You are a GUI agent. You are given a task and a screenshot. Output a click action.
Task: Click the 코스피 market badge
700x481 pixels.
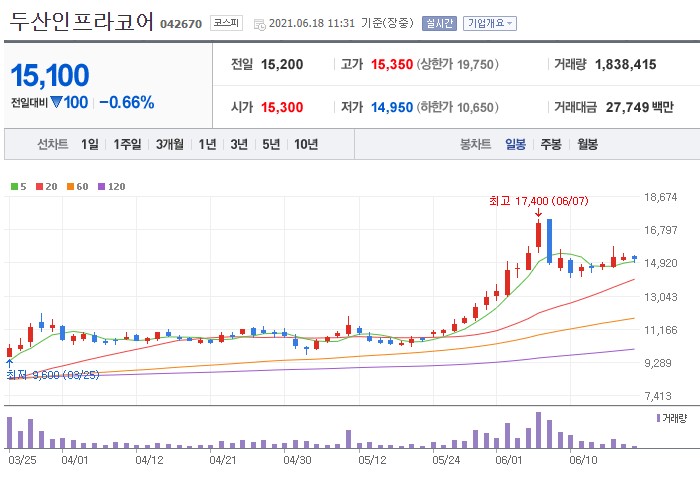click(x=226, y=23)
